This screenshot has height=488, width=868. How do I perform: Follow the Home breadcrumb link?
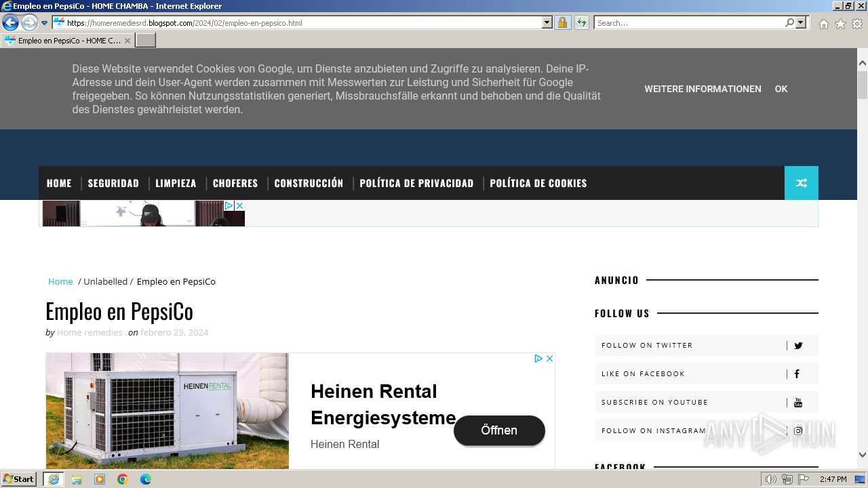click(60, 281)
